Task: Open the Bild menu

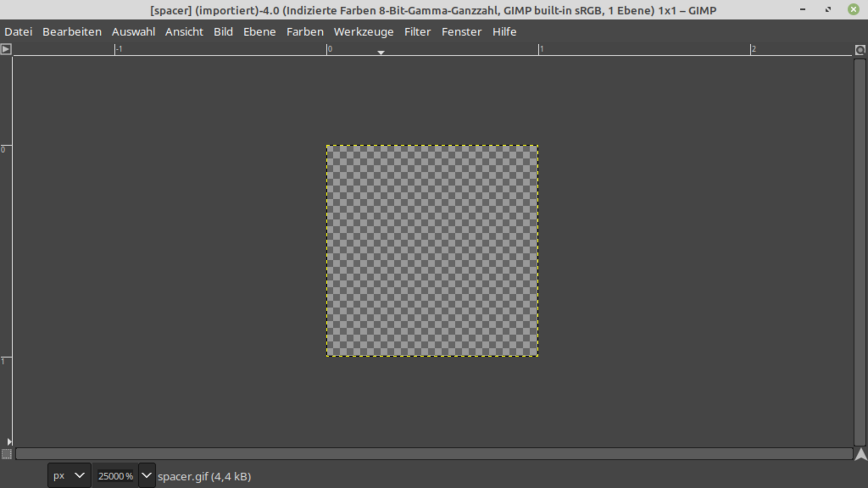Action: 223,32
